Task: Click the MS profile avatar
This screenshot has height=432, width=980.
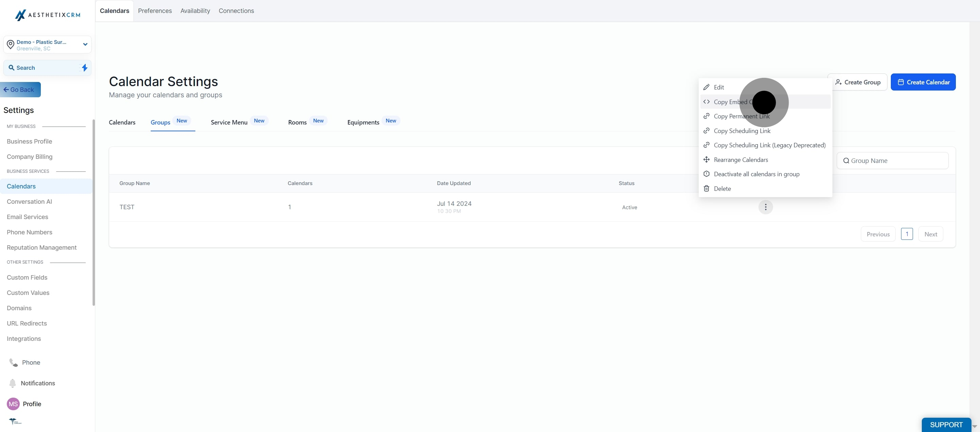Action: [13, 404]
